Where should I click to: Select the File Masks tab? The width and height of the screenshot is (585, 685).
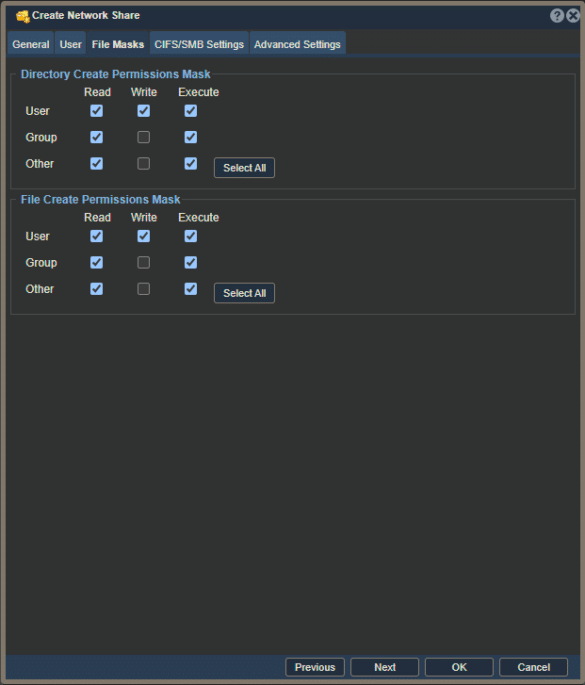point(118,44)
